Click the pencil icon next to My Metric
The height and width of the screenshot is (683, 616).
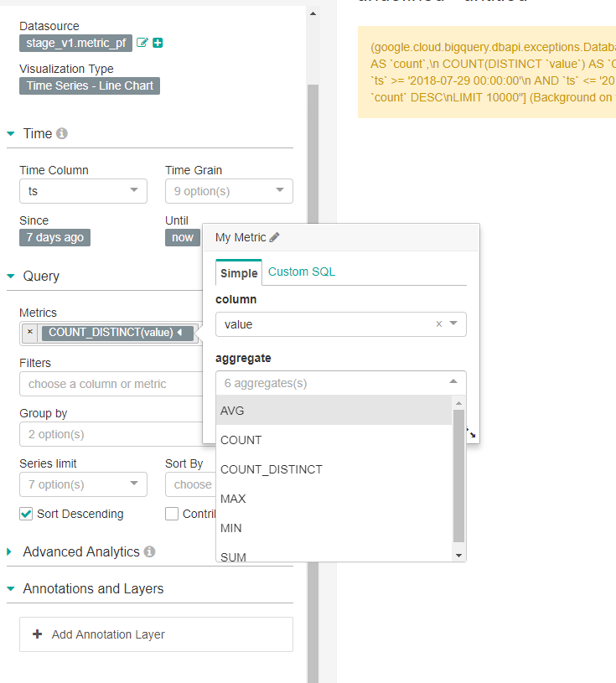(274, 237)
